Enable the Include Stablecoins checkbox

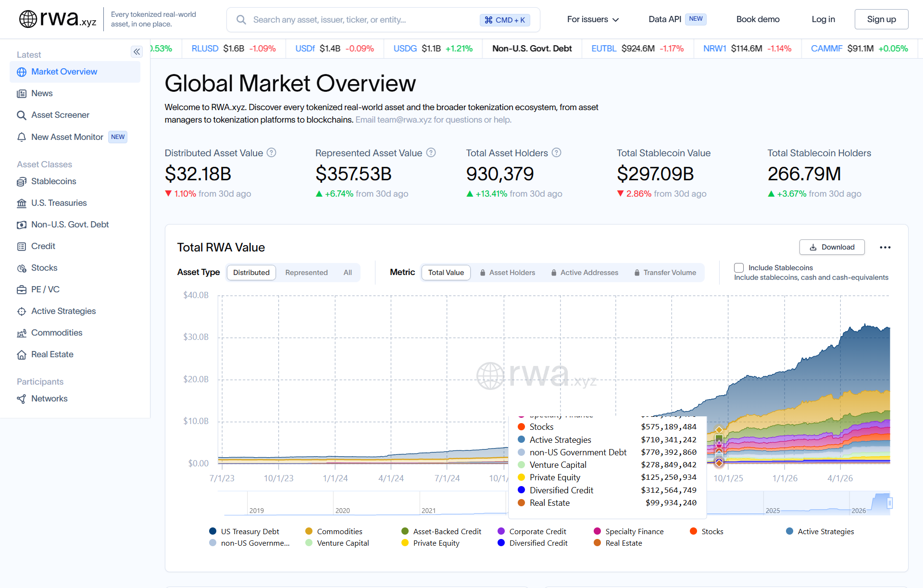pyautogui.click(x=739, y=268)
